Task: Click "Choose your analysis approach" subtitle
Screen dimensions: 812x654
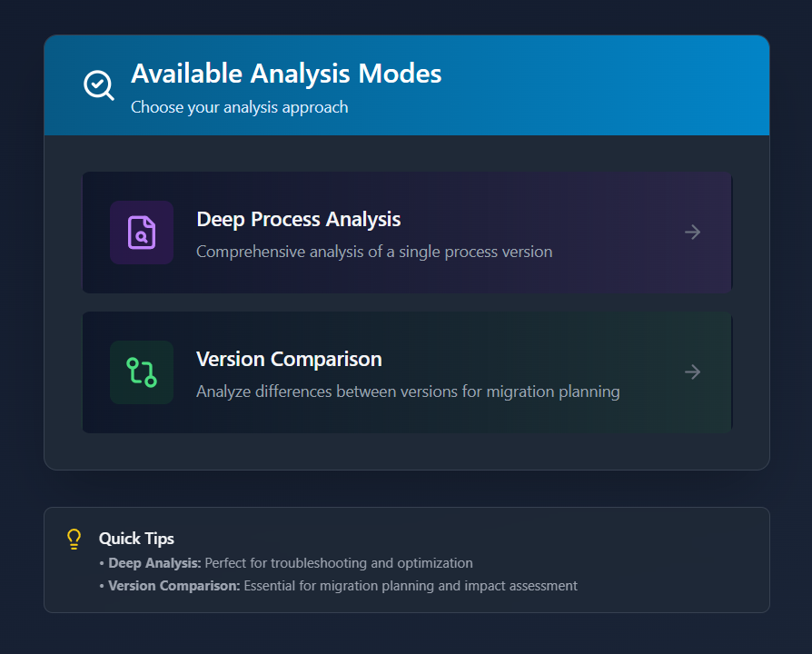Action: click(239, 107)
